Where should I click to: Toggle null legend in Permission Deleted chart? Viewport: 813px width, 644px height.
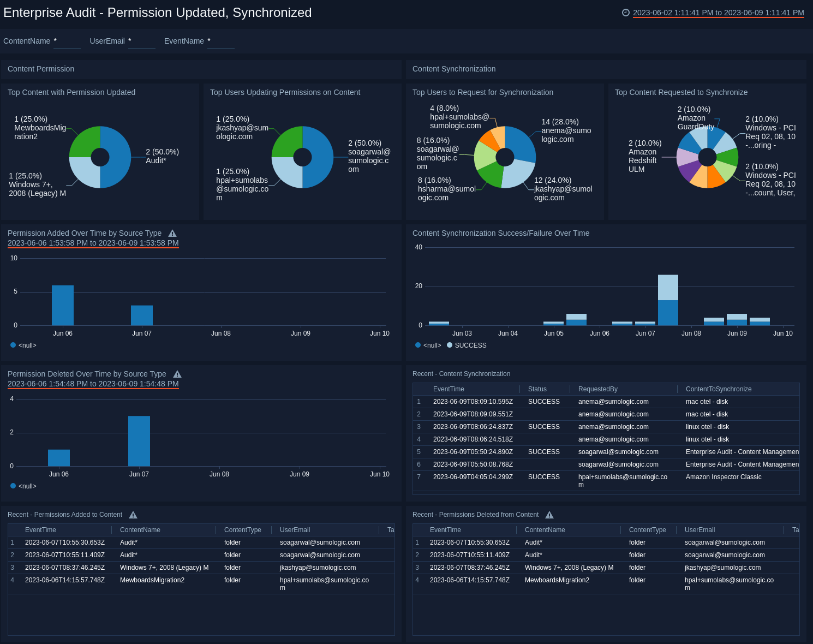(23, 486)
